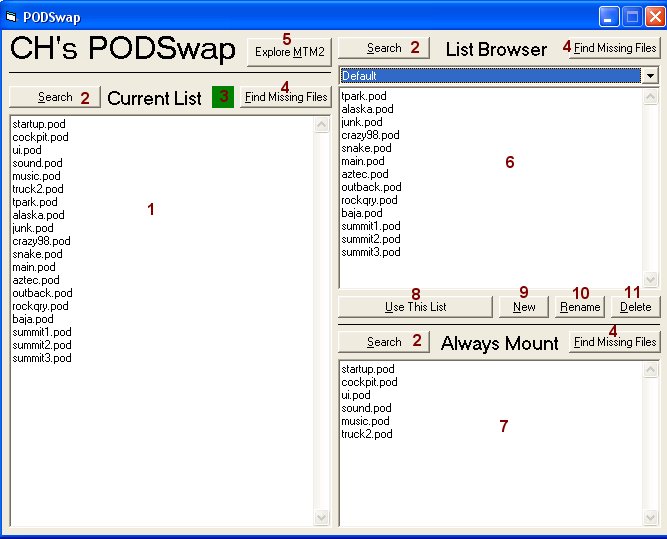Screen dimensions: 667x539
Task: Select rockqry.pod in Current List
Action: point(40,306)
